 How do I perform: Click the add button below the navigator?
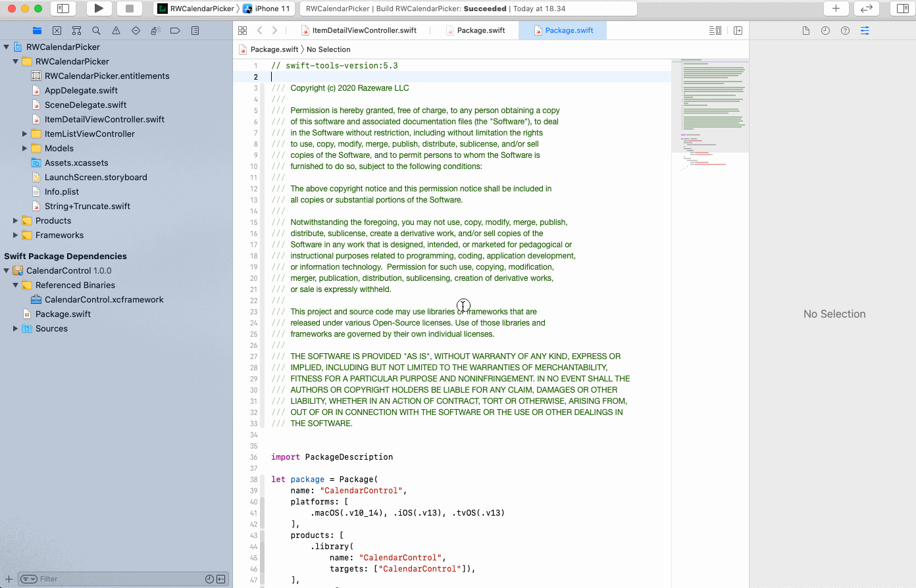coord(9,579)
